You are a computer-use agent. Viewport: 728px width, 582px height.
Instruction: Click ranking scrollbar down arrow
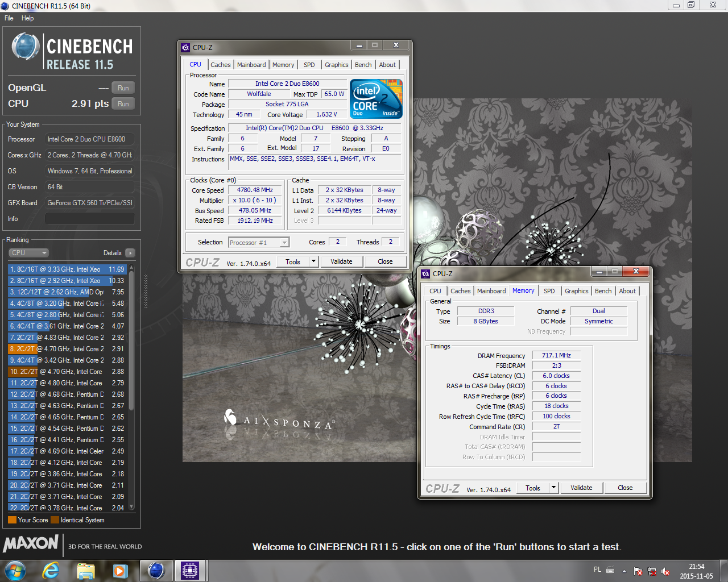tap(132, 506)
